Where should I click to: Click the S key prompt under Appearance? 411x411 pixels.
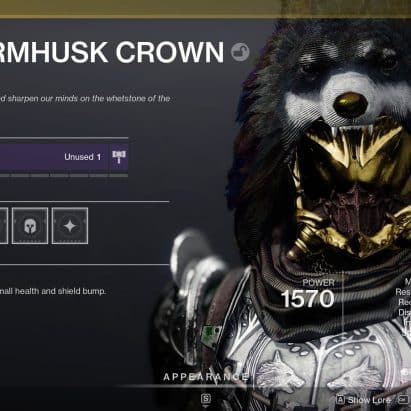[x=206, y=398]
